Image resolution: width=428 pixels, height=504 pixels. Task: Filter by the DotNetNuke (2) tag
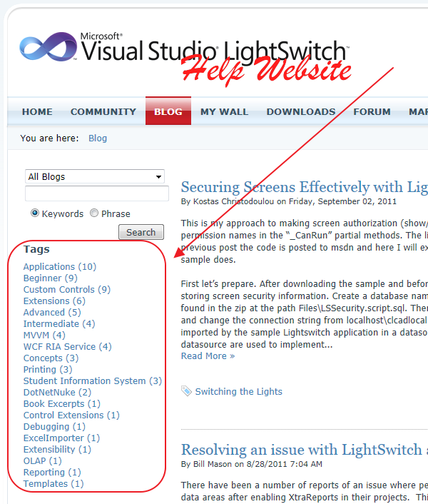(57, 392)
